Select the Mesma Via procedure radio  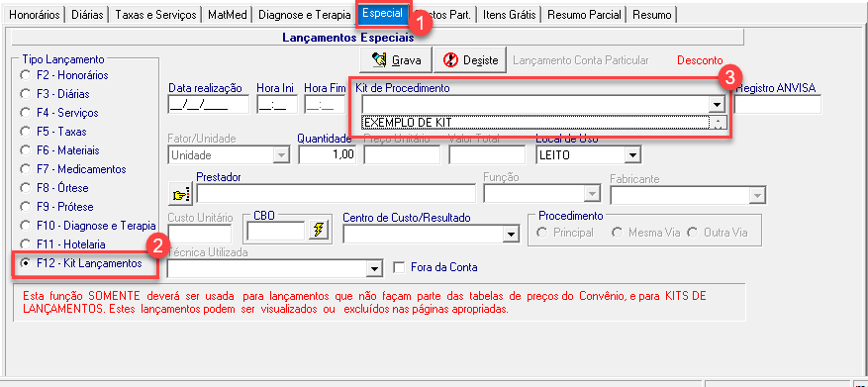point(618,233)
